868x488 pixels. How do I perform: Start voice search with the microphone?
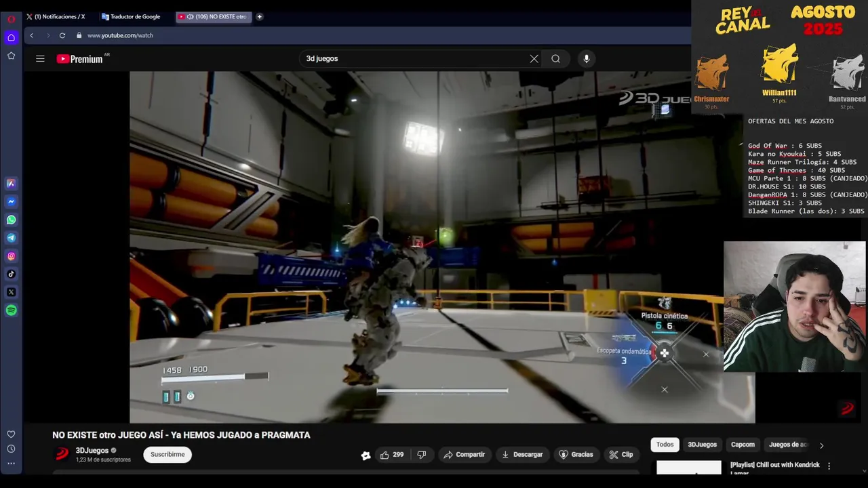point(587,59)
